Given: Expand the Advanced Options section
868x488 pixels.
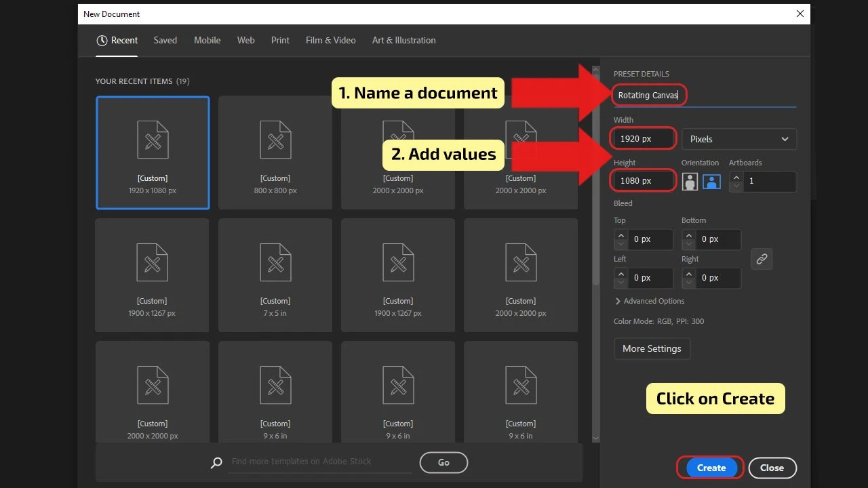Looking at the screenshot, I should point(649,301).
